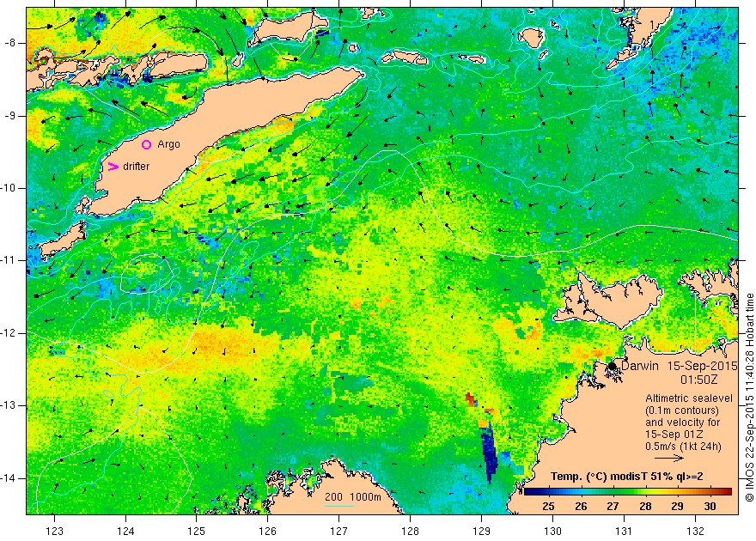Click the 'Altimetric sealevel' legend line
The width and height of the screenshot is (756, 541).
[x=689, y=398]
